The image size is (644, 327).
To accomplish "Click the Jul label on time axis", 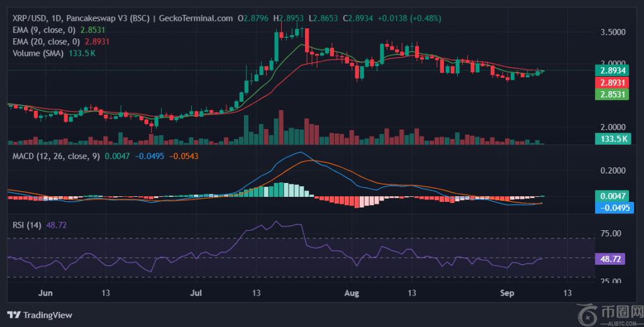I will [x=197, y=293].
